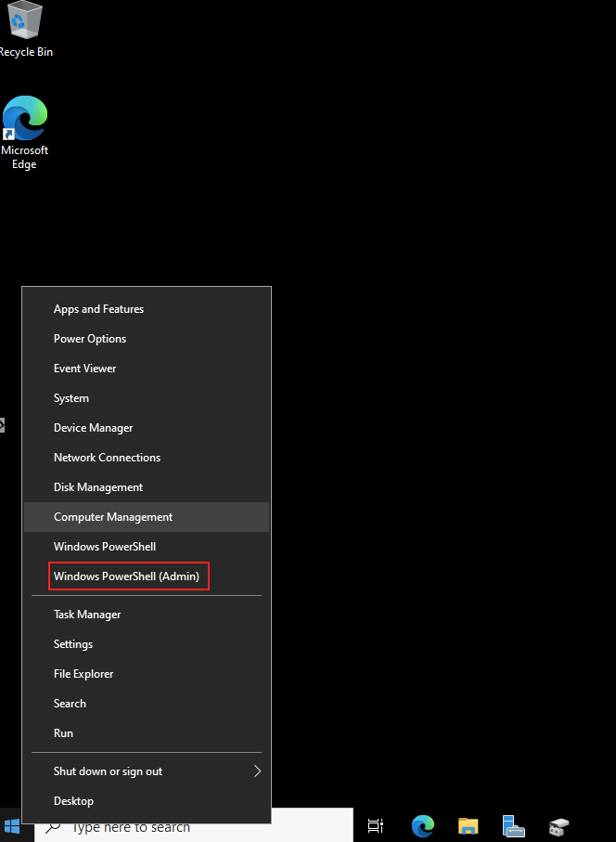Select Disk Management
This screenshot has height=842, width=616.
pyautogui.click(x=147, y=487)
